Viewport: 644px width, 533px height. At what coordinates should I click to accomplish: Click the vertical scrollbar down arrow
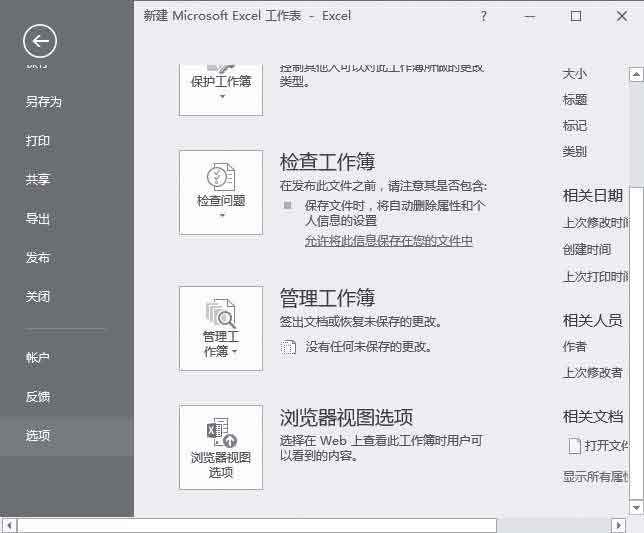636,505
